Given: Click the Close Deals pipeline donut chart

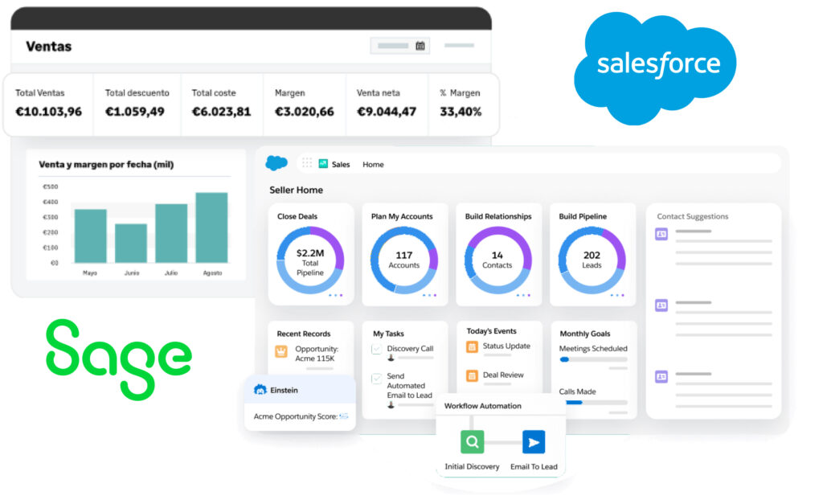Looking at the screenshot, I should pyautogui.click(x=310, y=260).
